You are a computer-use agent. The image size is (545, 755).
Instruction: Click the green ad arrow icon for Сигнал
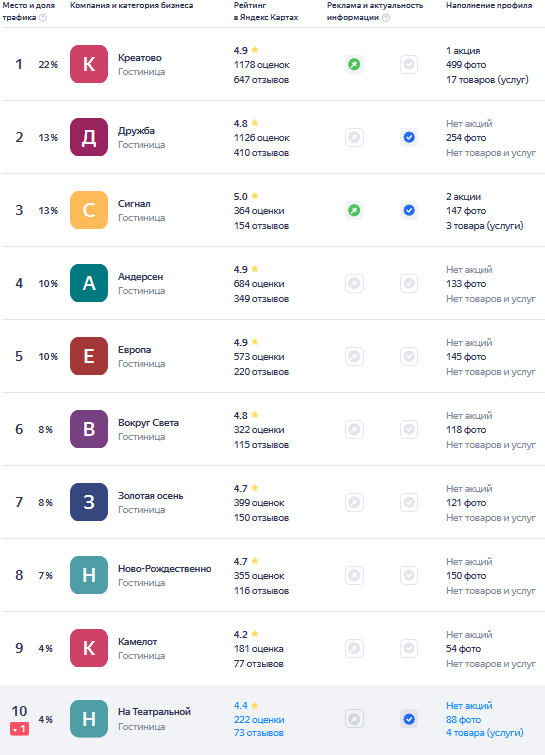click(354, 210)
